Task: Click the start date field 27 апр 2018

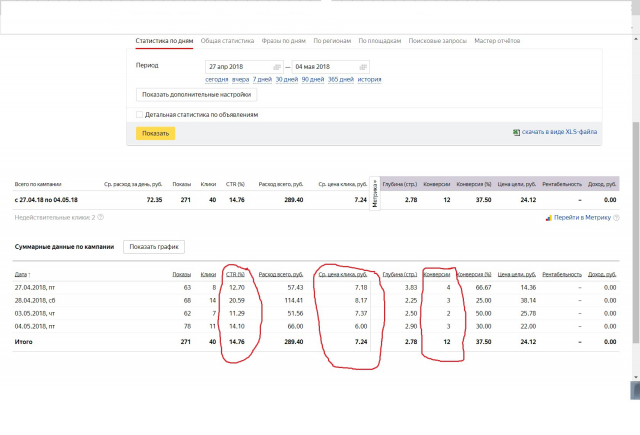Action: (244, 67)
